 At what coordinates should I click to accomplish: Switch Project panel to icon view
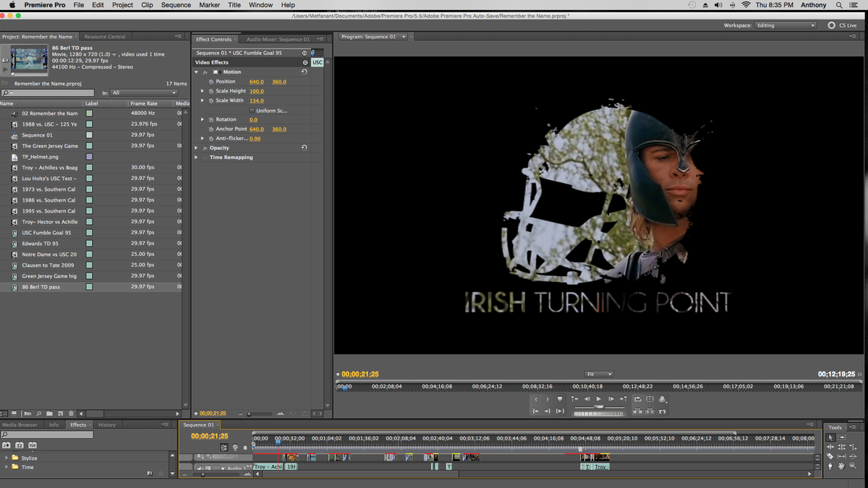(14, 413)
